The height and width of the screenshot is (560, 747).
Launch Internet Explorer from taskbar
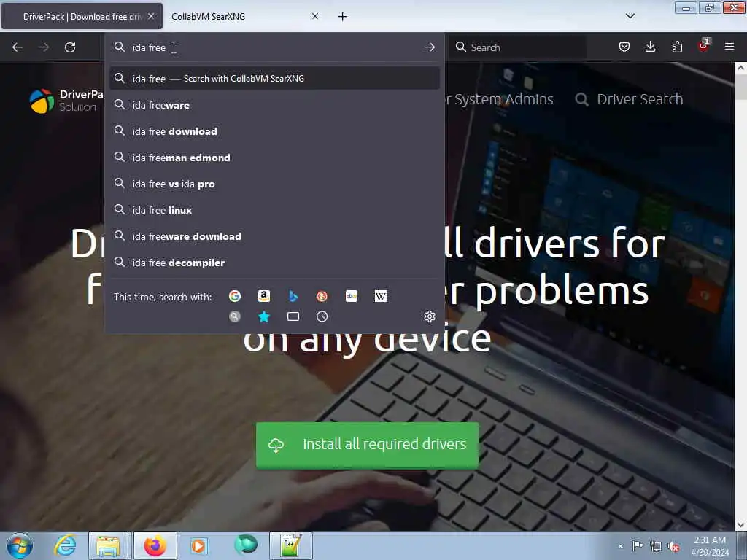pos(65,545)
